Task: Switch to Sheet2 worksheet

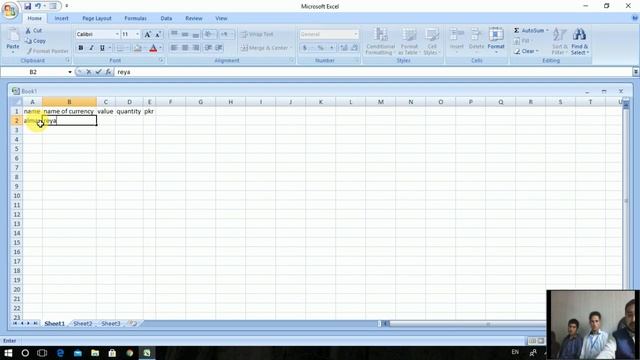Action: (83, 323)
